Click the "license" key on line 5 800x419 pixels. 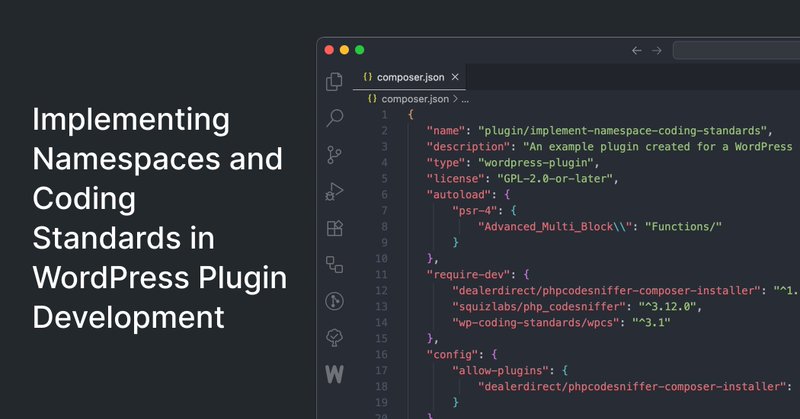click(455, 179)
